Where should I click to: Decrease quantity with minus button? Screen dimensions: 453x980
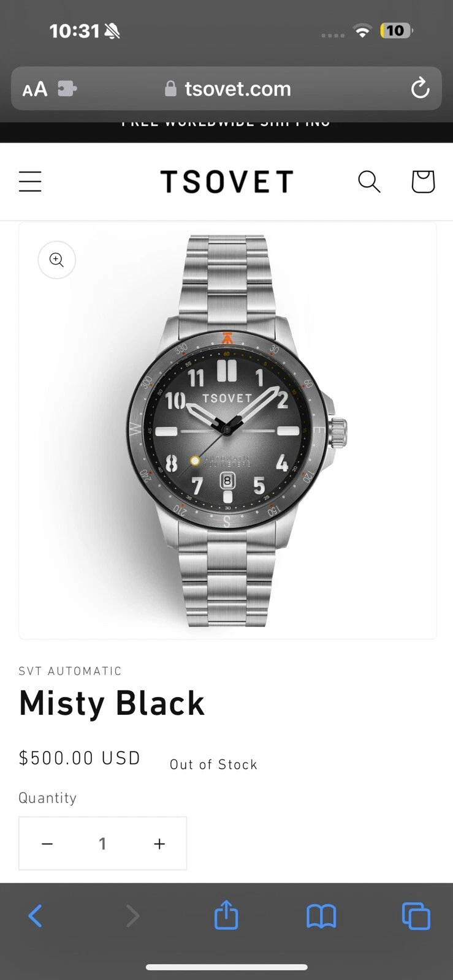[47, 844]
